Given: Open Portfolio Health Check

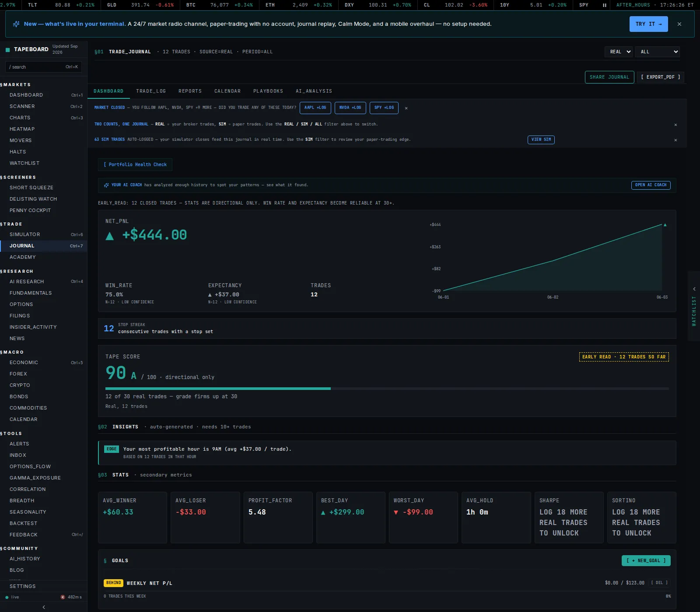Looking at the screenshot, I should pos(135,164).
